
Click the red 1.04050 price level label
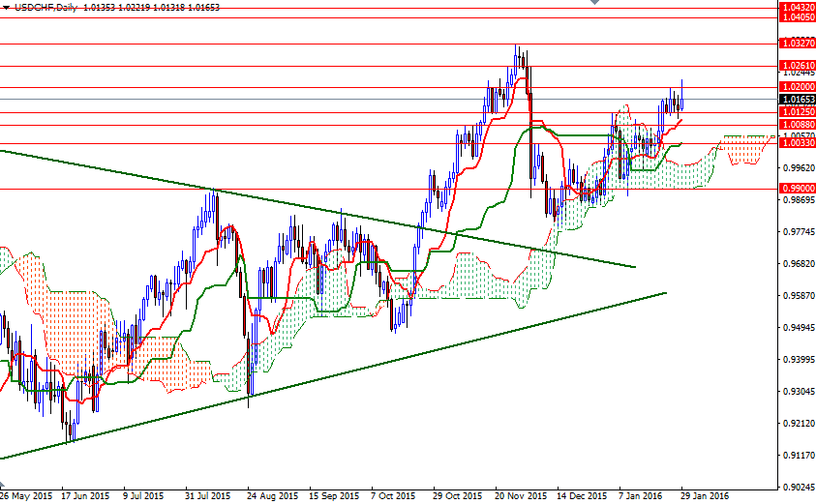798,17
